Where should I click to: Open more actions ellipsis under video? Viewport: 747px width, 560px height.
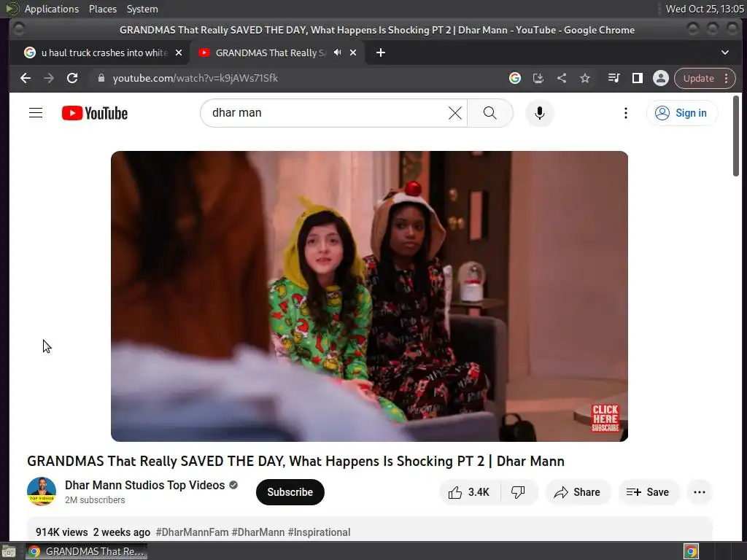pyautogui.click(x=700, y=492)
